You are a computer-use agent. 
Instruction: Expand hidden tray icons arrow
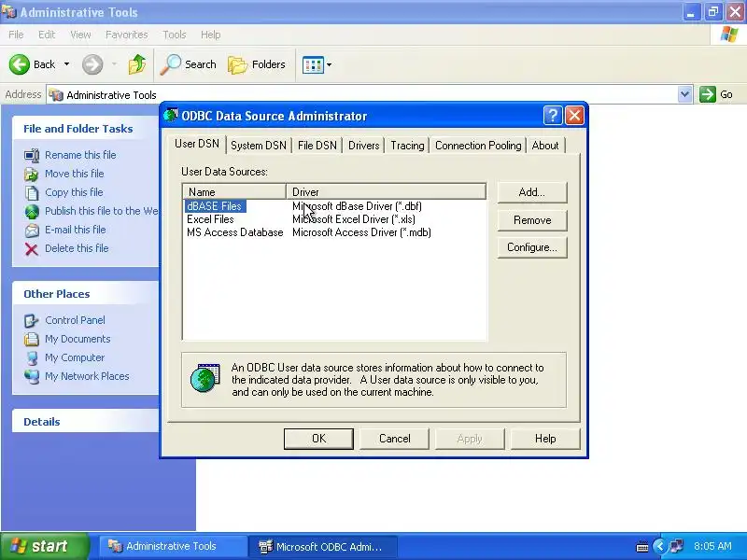coord(659,546)
